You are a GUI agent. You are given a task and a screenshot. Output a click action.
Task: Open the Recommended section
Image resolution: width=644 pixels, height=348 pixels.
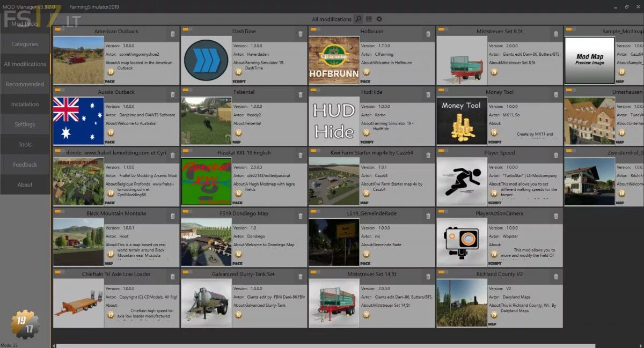pos(25,84)
